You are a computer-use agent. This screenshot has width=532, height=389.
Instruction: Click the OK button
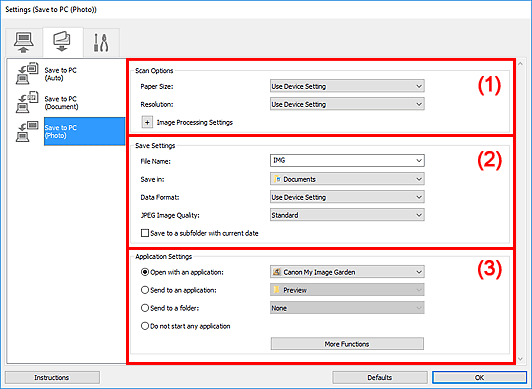[x=479, y=377]
